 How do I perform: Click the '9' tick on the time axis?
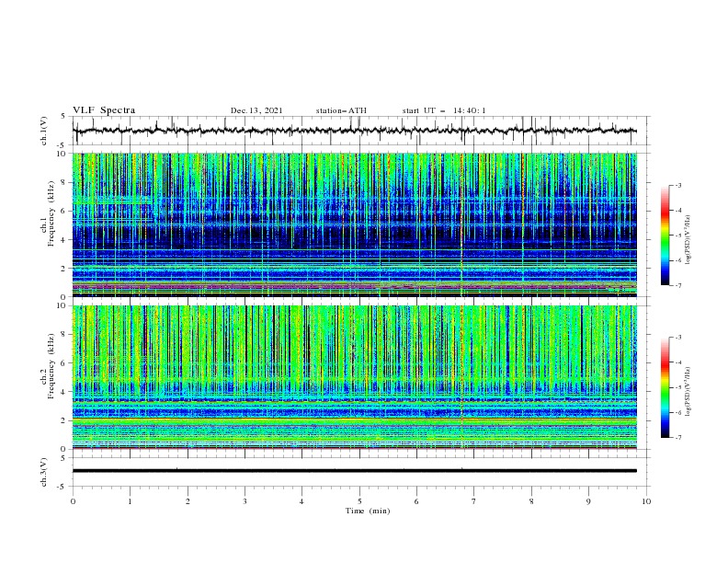click(588, 501)
